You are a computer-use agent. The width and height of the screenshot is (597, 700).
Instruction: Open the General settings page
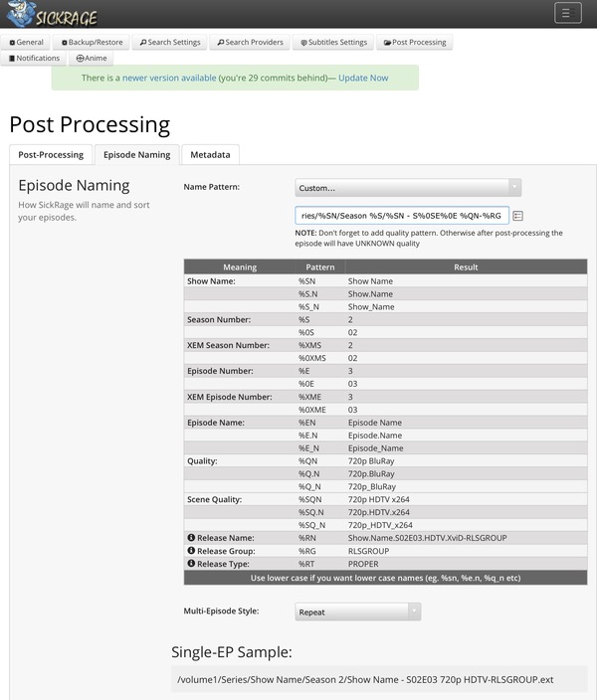point(27,43)
